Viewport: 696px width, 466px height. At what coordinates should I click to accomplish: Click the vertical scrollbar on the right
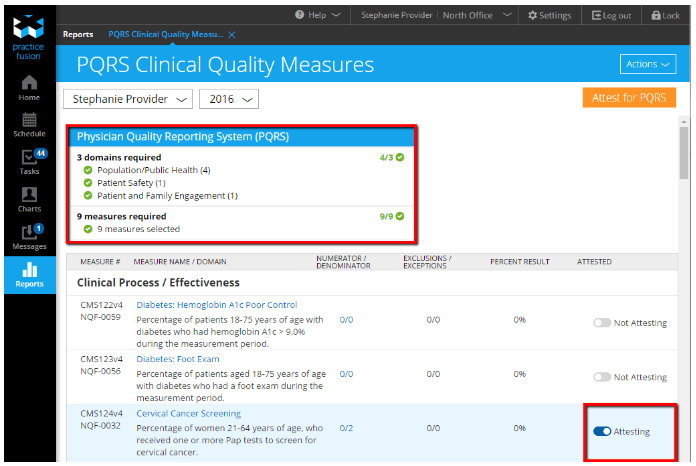coord(683,150)
